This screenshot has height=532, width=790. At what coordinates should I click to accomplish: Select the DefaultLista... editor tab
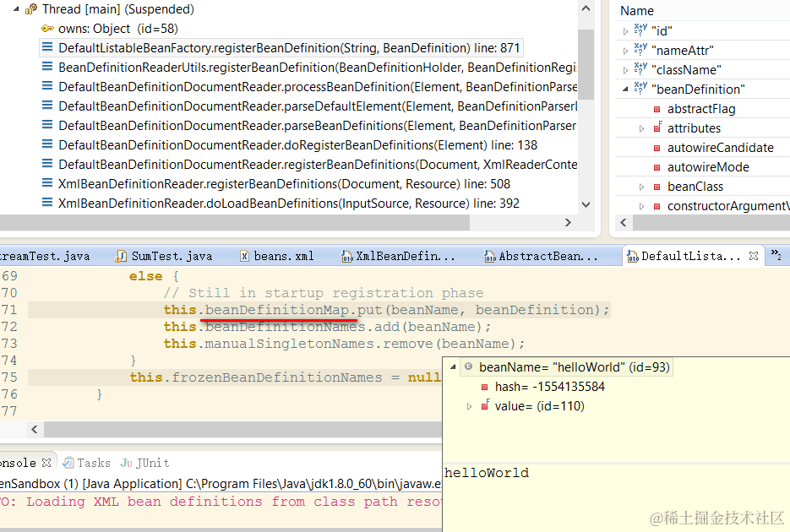tap(690, 256)
